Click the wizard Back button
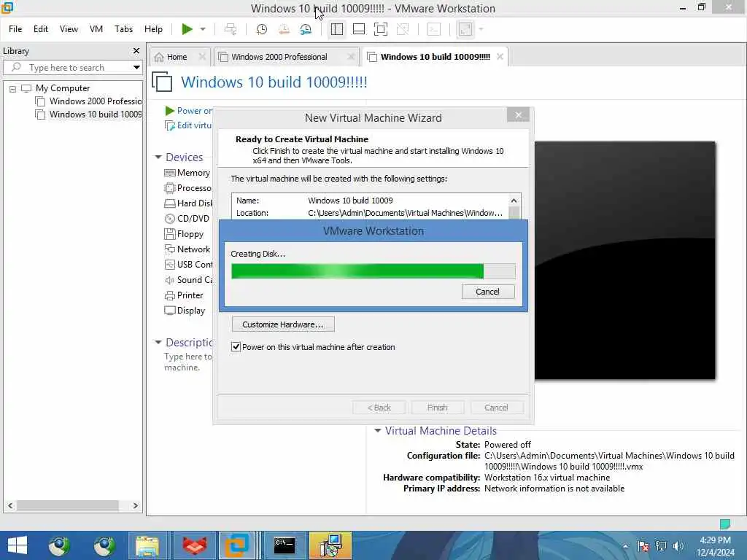 pyautogui.click(x=379, y=408)
